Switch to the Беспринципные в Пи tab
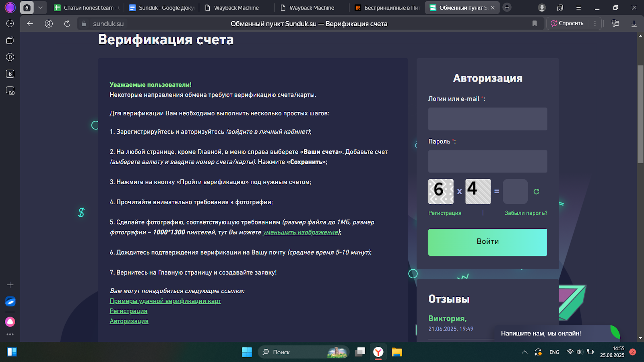 pos(388,8)
